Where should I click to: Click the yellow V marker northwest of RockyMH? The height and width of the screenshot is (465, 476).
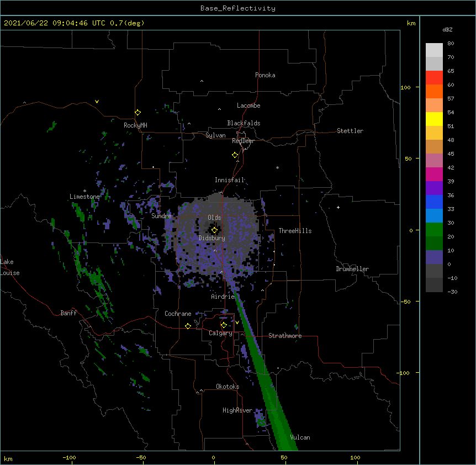click(97, 102)
